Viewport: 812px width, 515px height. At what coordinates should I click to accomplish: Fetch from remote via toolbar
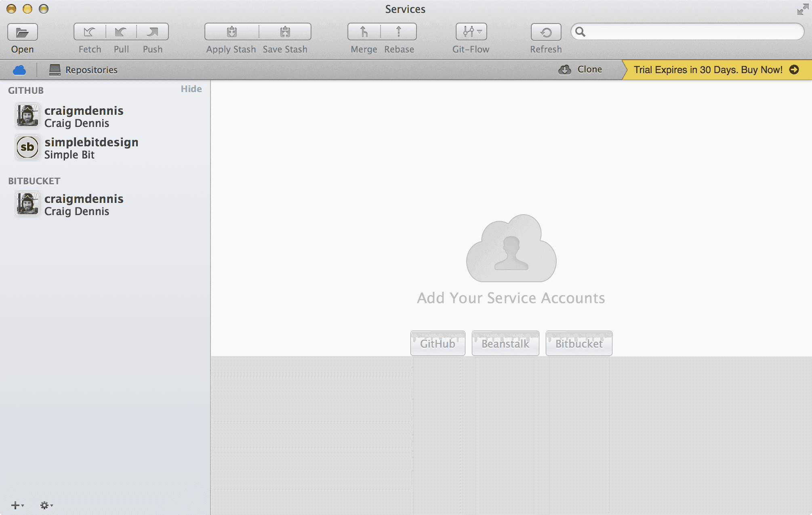[x=90, y=32]
